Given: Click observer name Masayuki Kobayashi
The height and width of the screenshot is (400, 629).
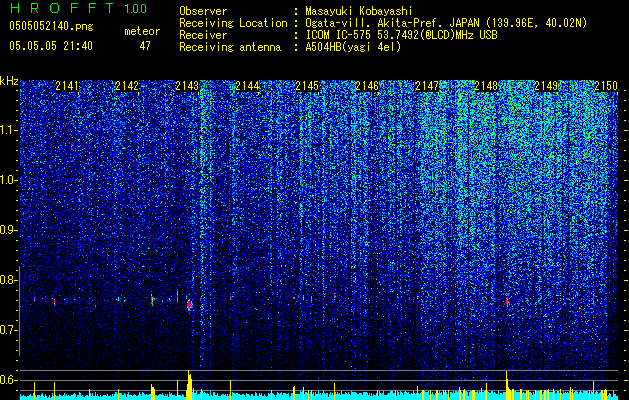Looking at the screenshot, I should click(x=359, y=11).
